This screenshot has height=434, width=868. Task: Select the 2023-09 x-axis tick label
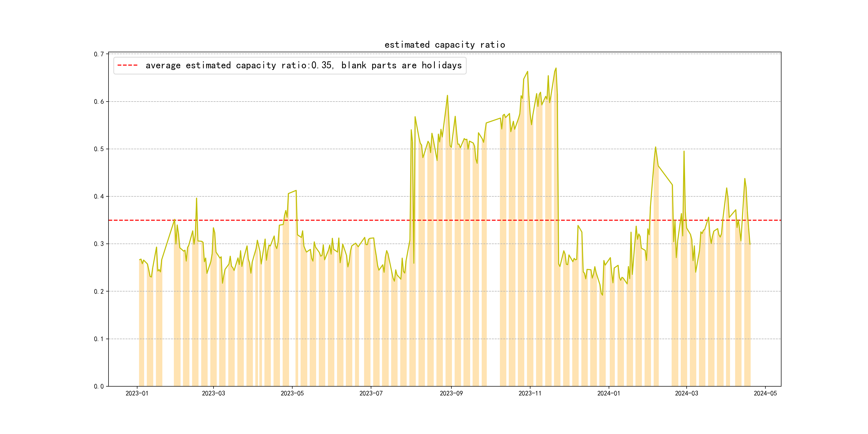pyautogui.click(x=451, y=393)
